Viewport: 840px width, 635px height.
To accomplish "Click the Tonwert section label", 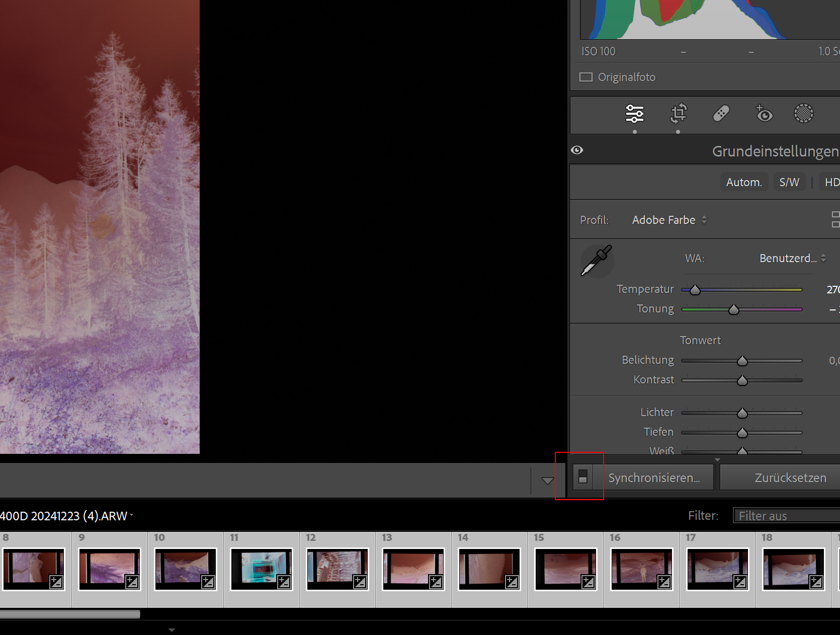I will coord(700,340).
